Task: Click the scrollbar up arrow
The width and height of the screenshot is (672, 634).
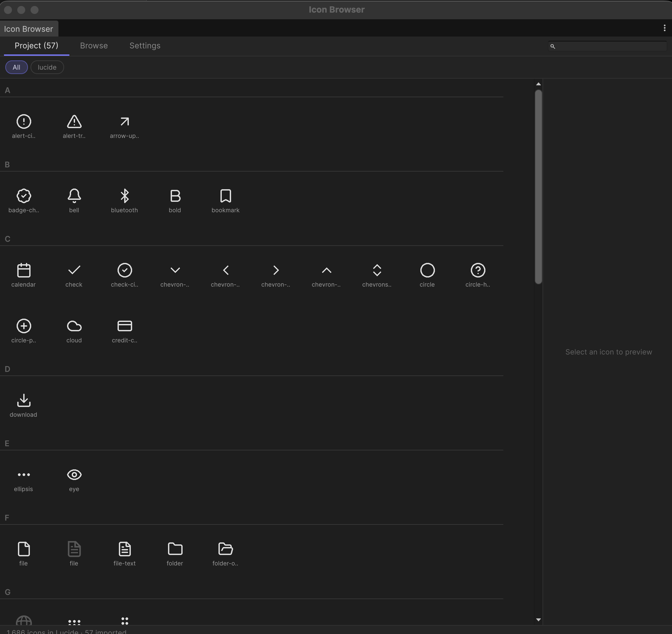Action: coord(539,84)
